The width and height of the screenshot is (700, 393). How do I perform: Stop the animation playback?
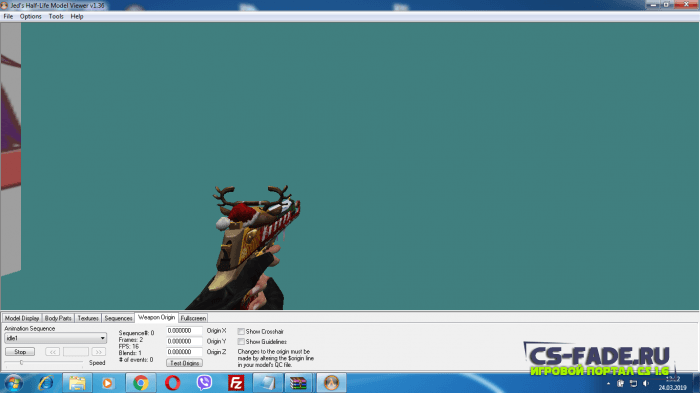[20, 352]
